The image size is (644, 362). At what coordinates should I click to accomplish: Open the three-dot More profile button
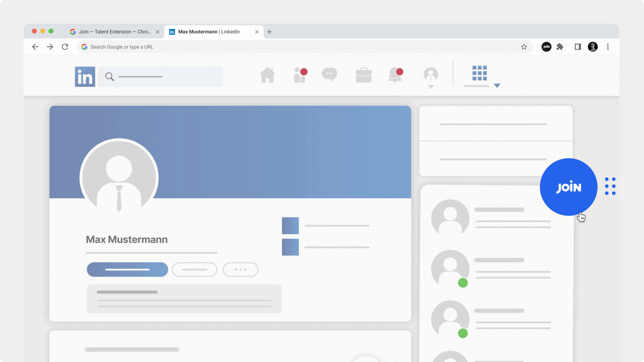tap(240, 269)
